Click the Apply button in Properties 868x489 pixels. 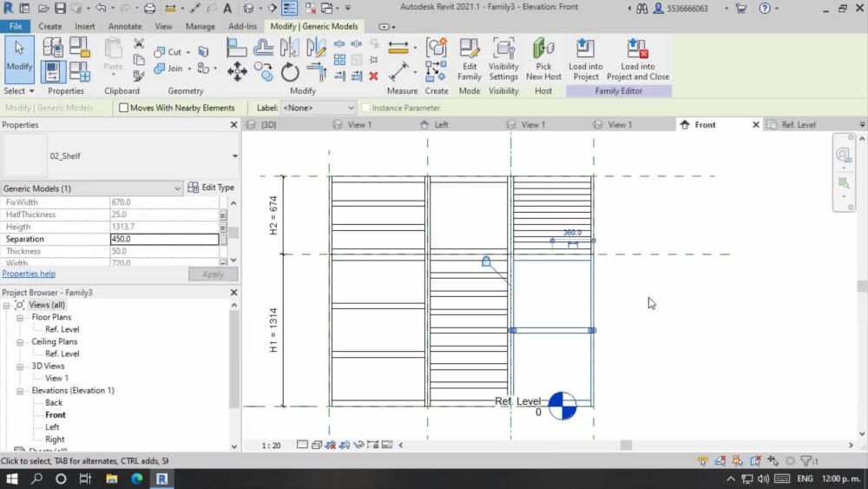[213, 274]
